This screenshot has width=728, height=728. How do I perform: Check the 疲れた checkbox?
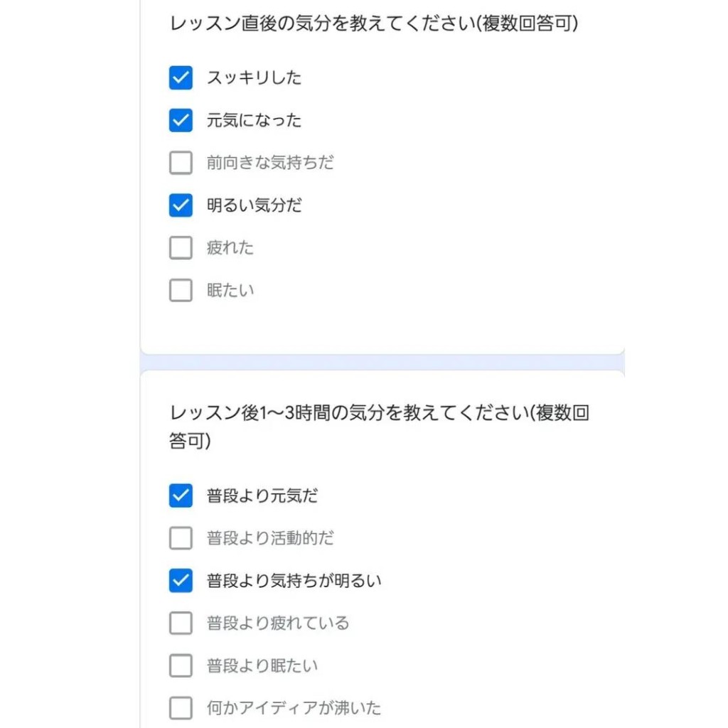pyautogui.click(x=181, y=248)
